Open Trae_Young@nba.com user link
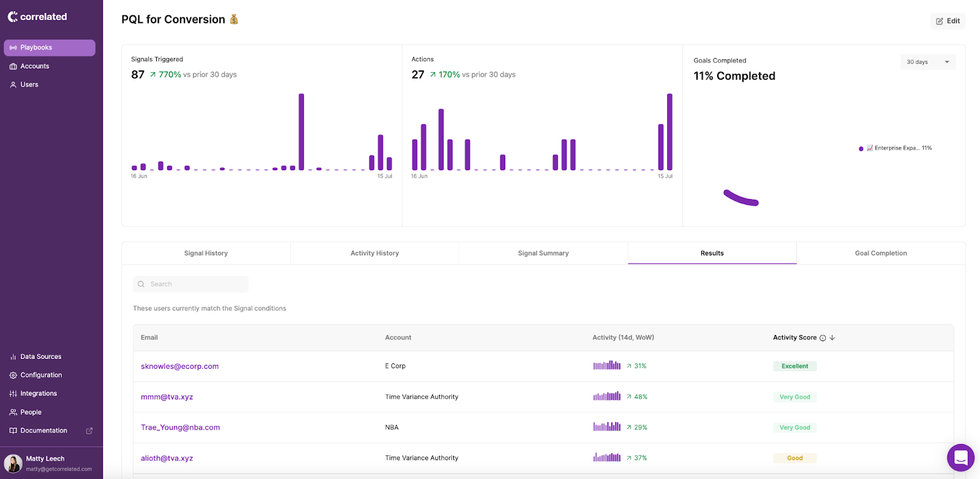This screenshot has width=980, height=479. click(180, 428)
